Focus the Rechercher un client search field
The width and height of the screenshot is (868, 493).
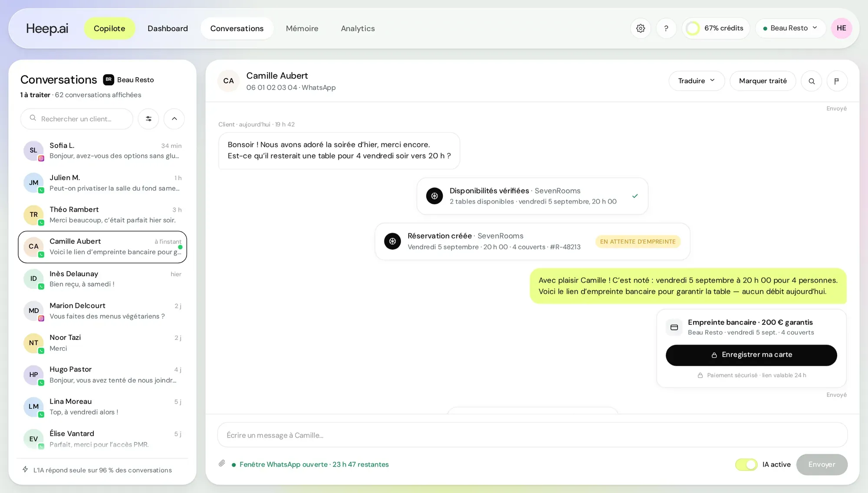[x=77, y=119]
